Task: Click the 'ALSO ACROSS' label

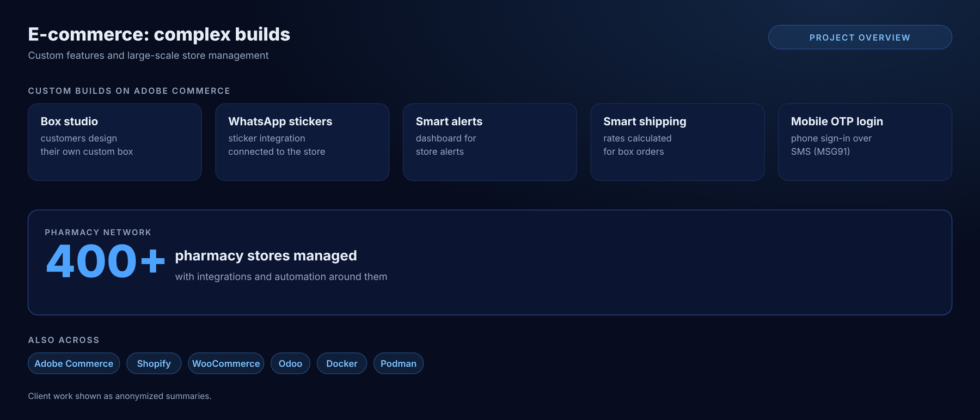Action: [x=64, y=340]
